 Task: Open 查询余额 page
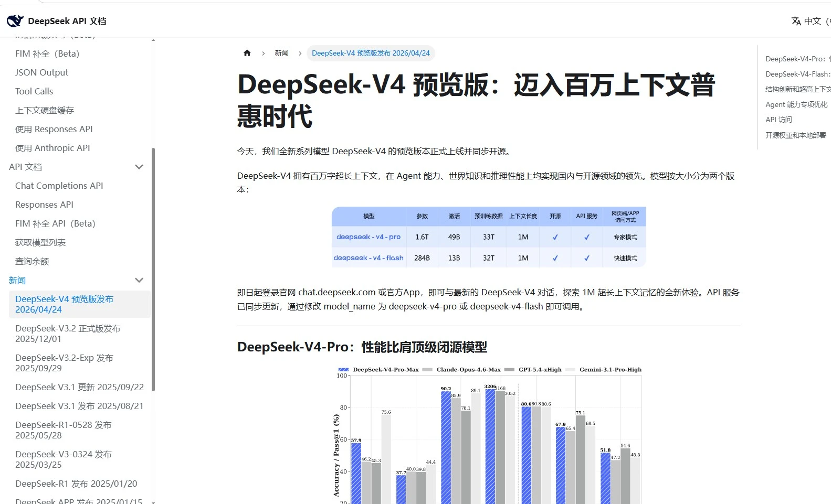tap(32, 261)
